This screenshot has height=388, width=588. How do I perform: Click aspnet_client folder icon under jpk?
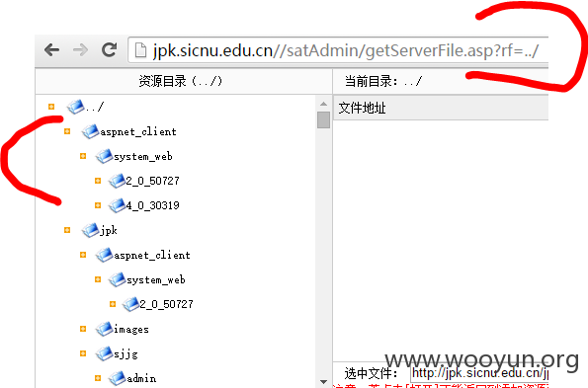pyautogui.click(x=104, y=255)
